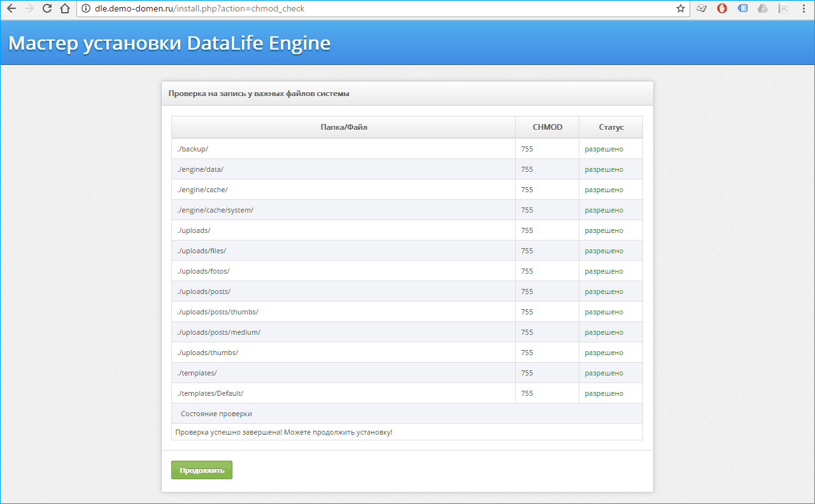Open the grey Google Drive extension icon
The width and height of the screenshot is (815, 504).
point(763,9)
